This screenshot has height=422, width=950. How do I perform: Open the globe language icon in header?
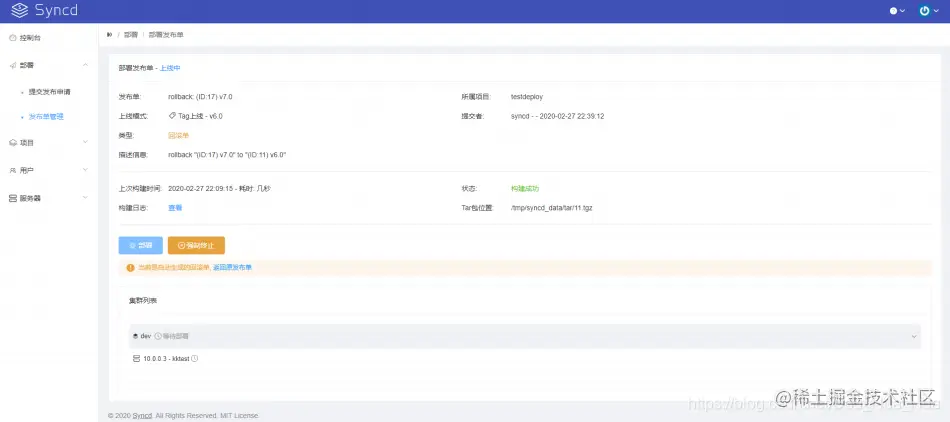point(893,11)
